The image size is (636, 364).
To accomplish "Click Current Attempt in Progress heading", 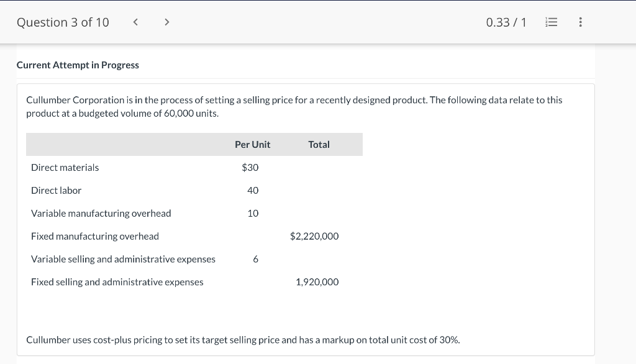I will [x=78, y=65].
